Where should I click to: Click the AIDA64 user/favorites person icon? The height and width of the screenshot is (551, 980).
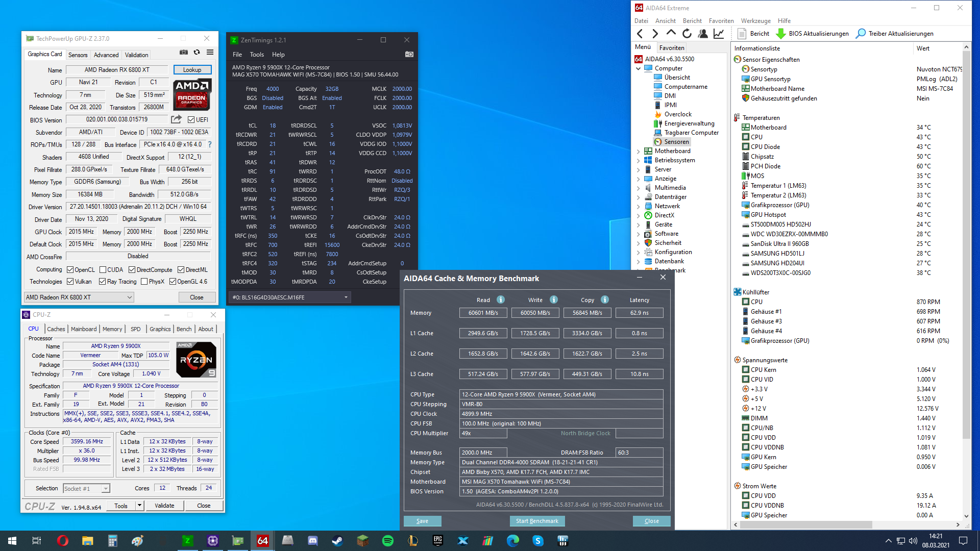pos(703,34)
